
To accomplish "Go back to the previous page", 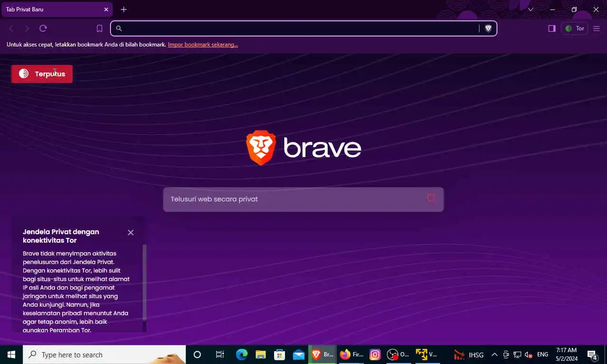I will tap(11, 28).
